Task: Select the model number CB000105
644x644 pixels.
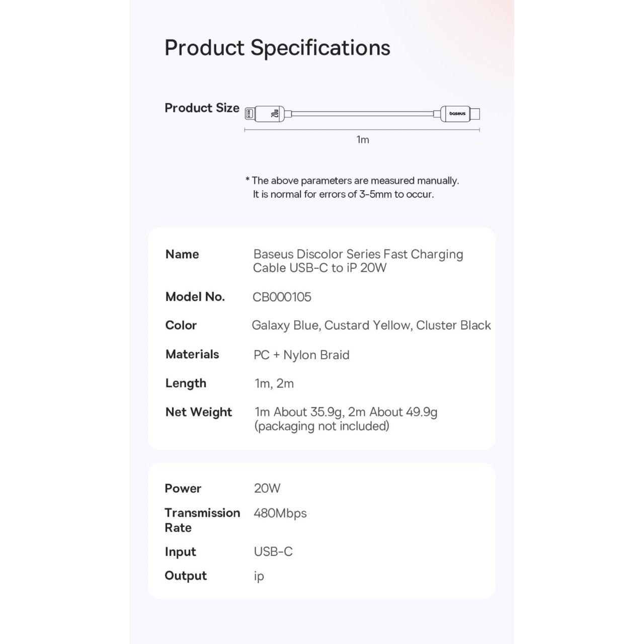Action: (x=282, y=297)
